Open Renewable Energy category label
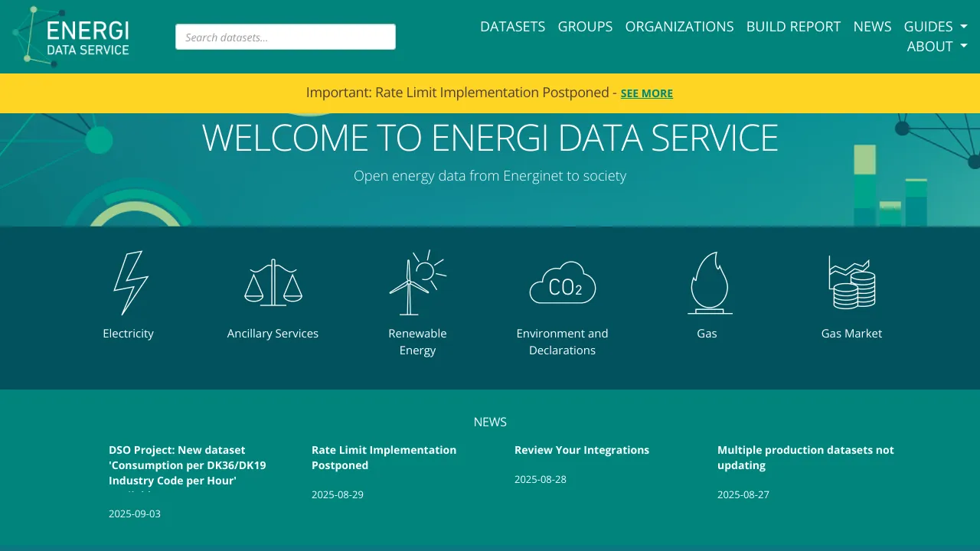Screen dimensions: 980x551 coord(417,342)
